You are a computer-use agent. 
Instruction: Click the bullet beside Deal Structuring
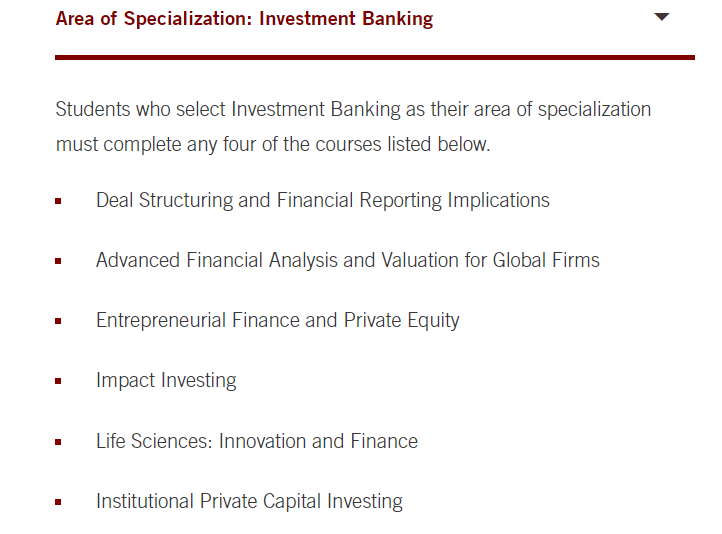(58, 201)
